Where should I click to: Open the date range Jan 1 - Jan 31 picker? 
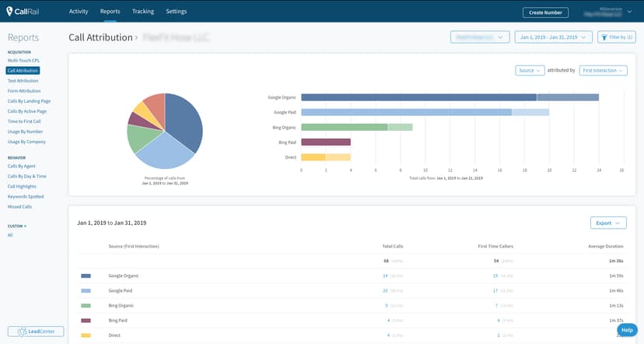pos(552,37)
